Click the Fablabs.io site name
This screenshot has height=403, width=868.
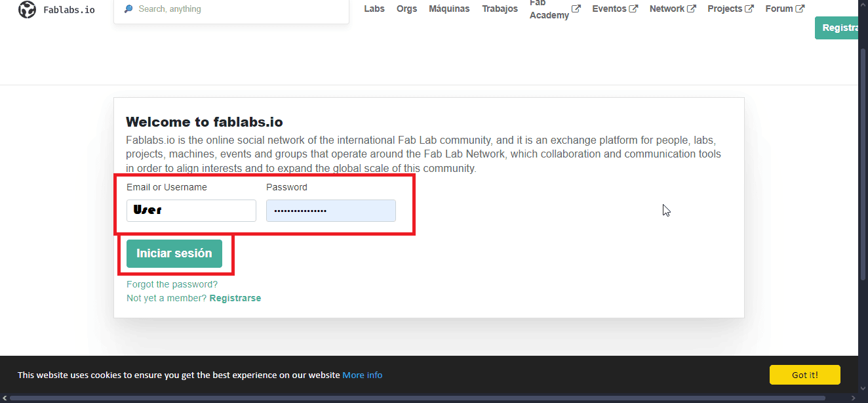[x=69, y=10]
